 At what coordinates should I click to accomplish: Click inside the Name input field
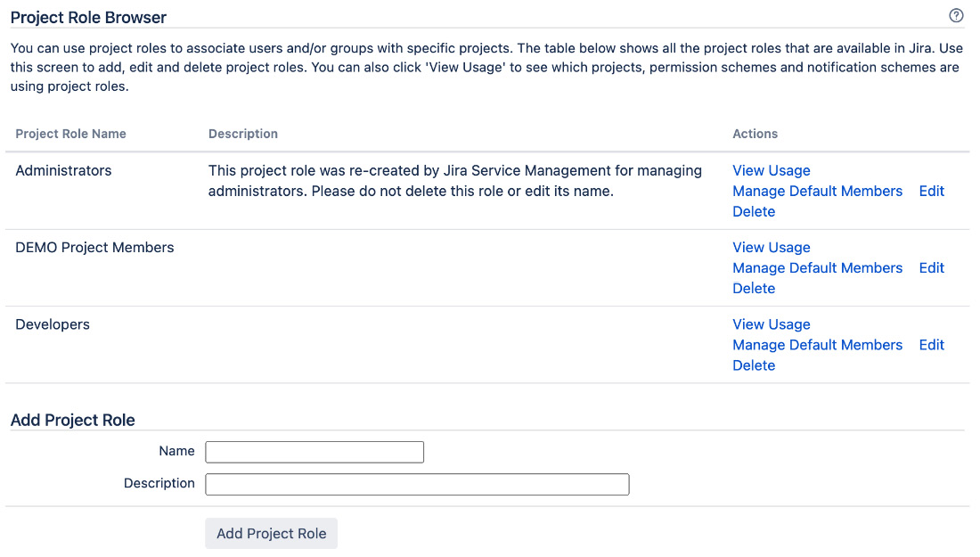click(x=314, y=452)
